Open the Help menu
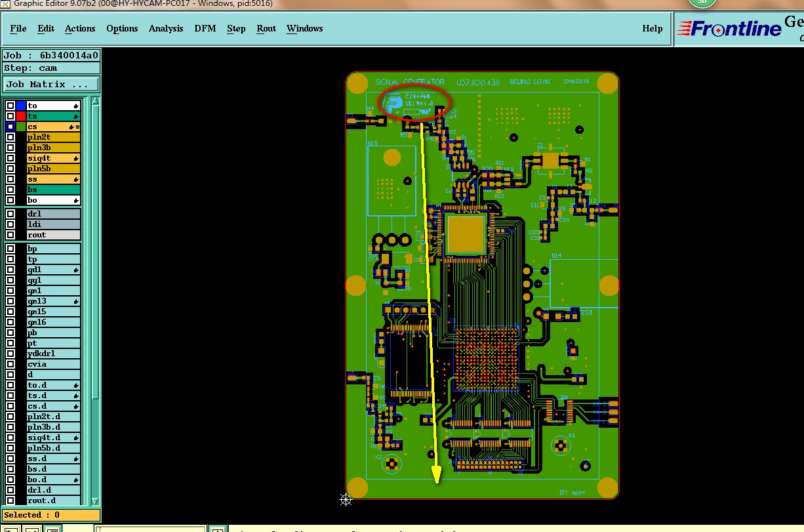 652,28
